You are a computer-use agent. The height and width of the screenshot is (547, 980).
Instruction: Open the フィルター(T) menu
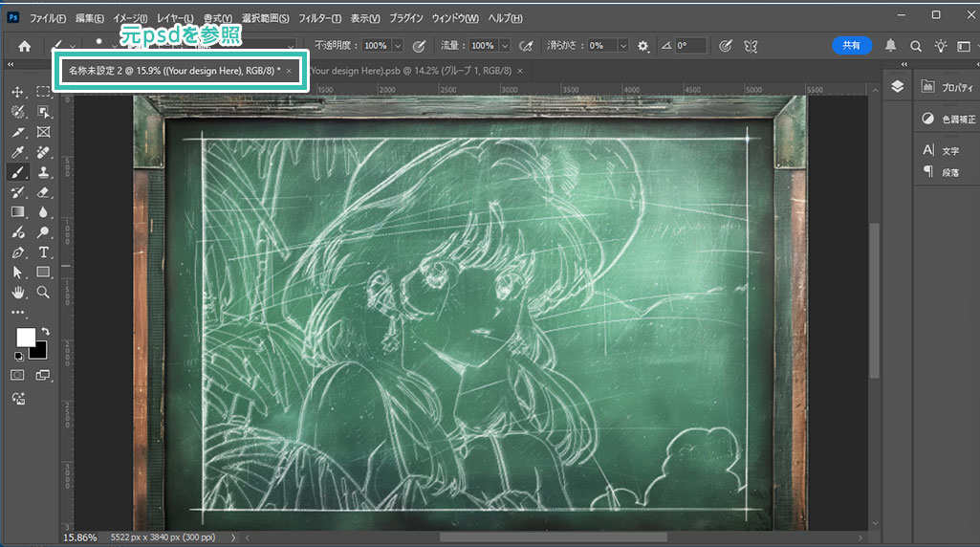(x=319, y=18)
